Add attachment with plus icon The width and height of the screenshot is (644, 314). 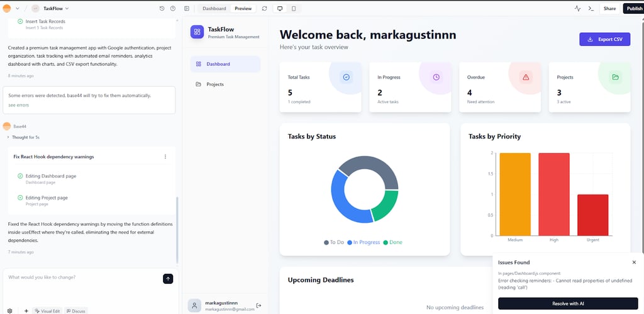[26, 311]
